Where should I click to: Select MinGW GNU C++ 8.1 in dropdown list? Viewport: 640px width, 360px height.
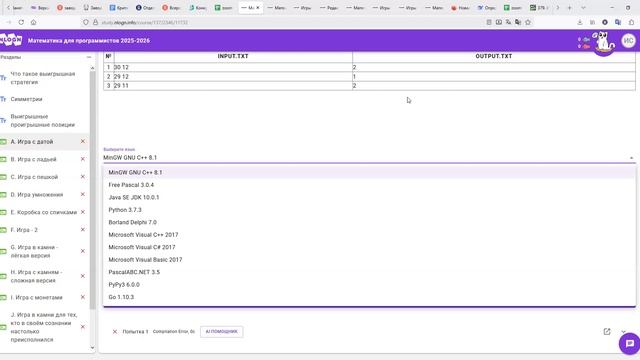(369, 173)
